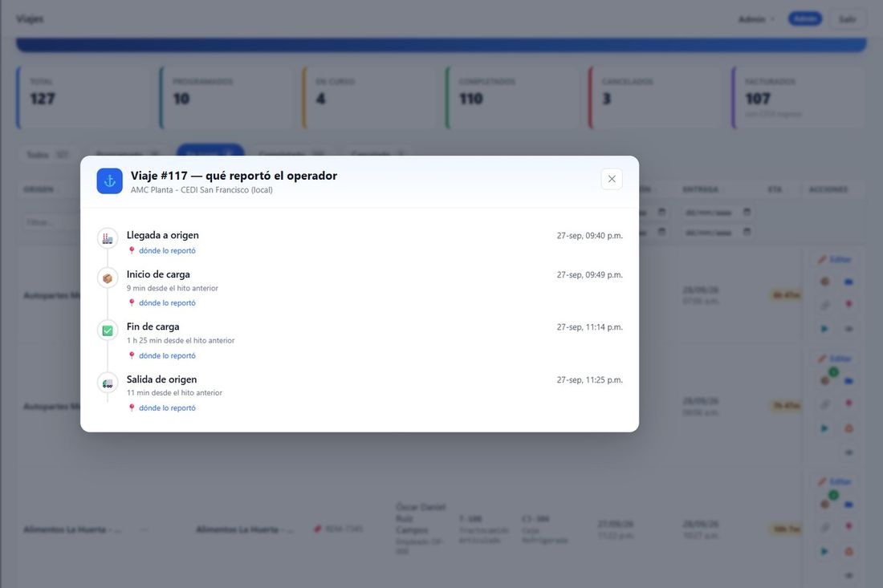Close the Viaje #117 dialog
This screenshot has width=883, height=588.
coord(612,179)
